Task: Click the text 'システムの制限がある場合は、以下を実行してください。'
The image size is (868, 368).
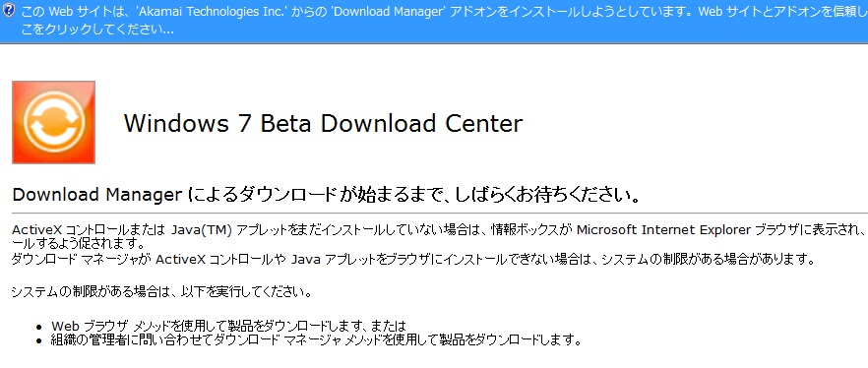Action: coord(161,291)
